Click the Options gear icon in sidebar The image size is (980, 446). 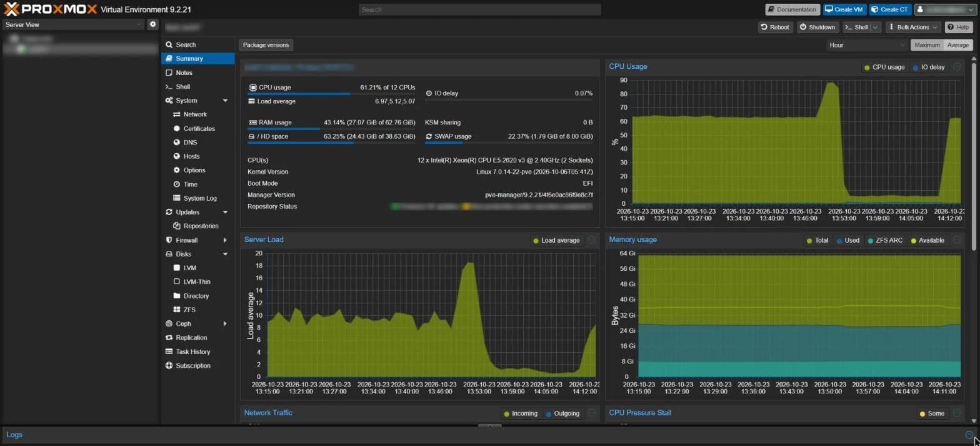177,170
